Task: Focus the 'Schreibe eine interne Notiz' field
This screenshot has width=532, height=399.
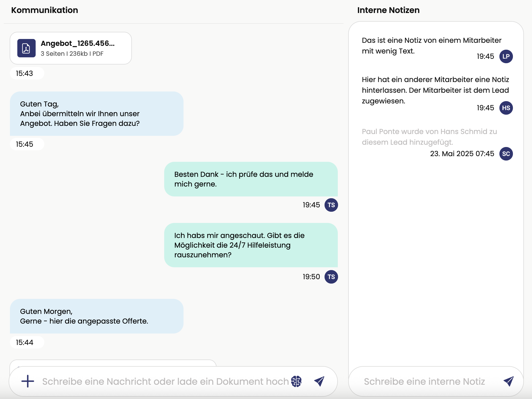Action: point(424,381)
